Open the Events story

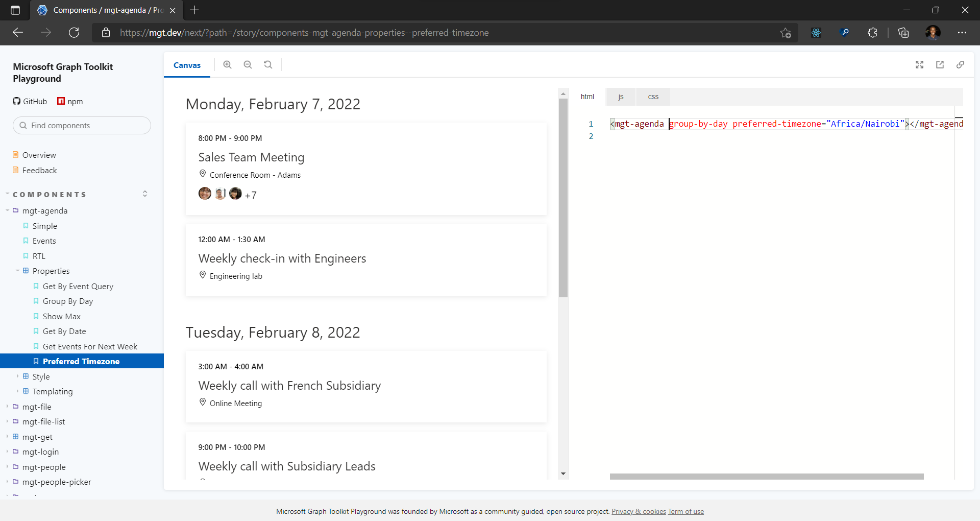[44, 241]
